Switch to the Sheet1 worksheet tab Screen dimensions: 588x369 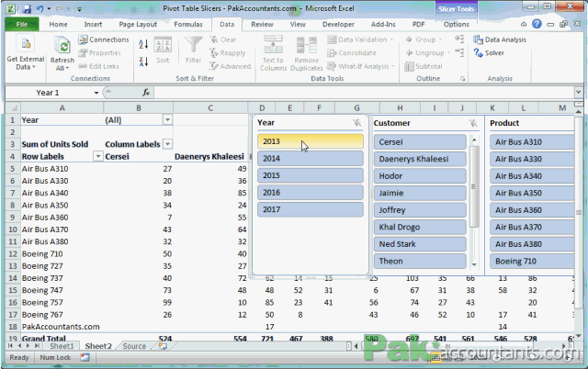(x=62, y=346)
